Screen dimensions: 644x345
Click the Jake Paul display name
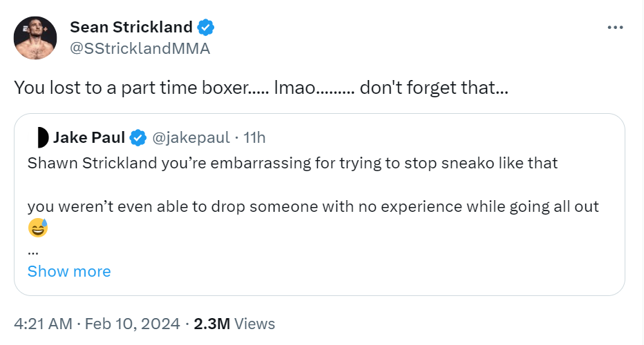click(88, 138)
